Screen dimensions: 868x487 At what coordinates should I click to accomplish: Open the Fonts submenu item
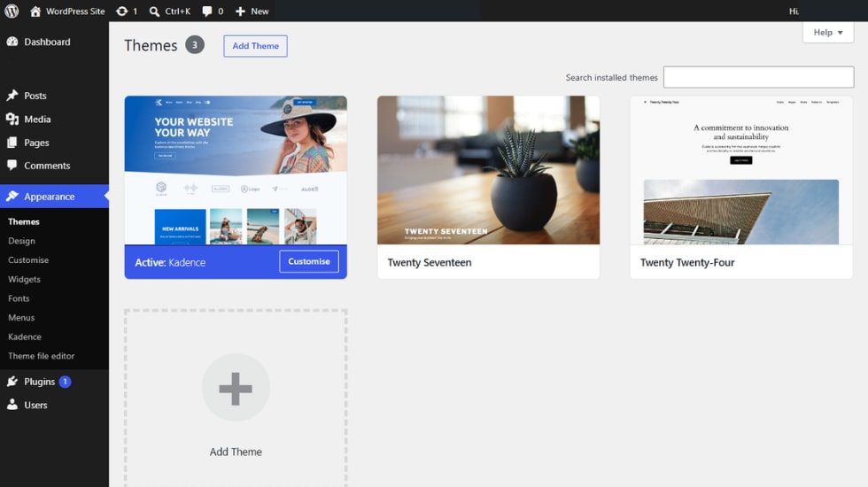(19, 298)
